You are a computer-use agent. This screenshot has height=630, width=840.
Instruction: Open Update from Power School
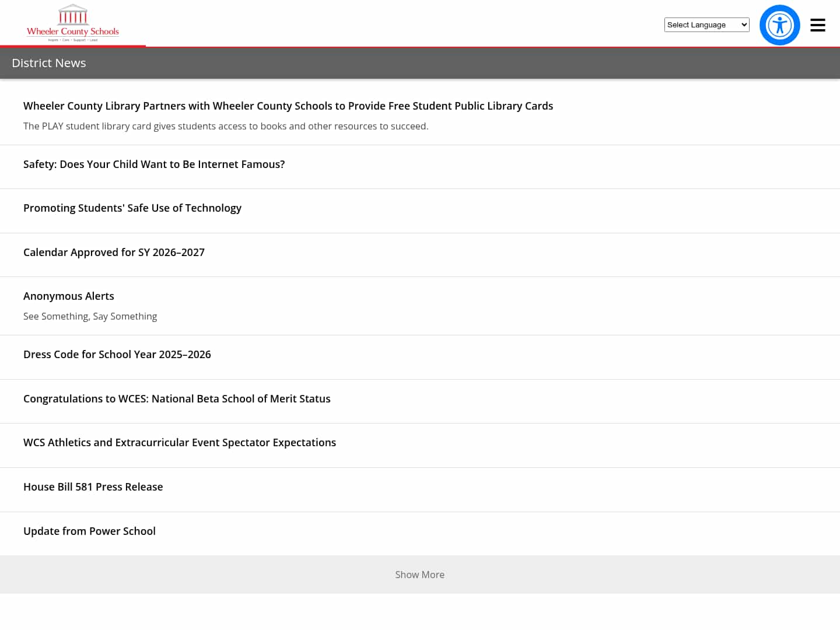[89, 531]
